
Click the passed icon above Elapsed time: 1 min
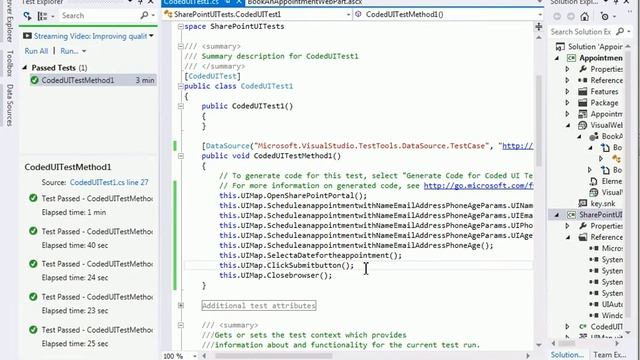coord(33,198)
